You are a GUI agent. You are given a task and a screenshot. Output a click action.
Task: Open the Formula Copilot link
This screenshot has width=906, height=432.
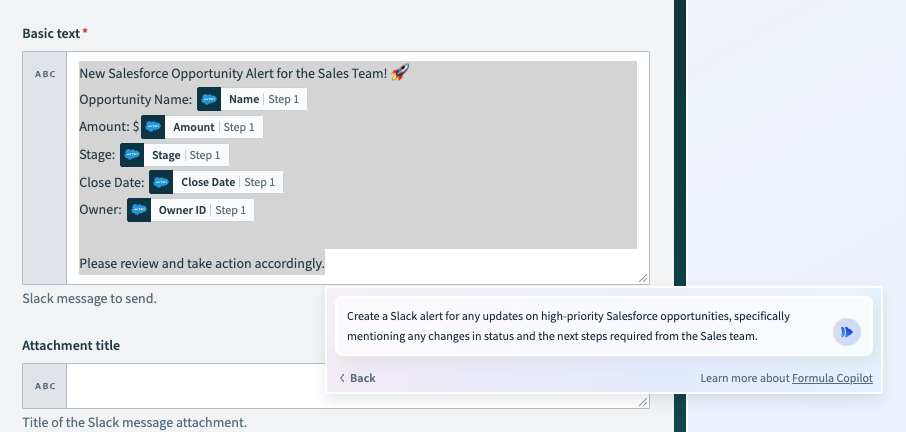click(x=832, y=378)
